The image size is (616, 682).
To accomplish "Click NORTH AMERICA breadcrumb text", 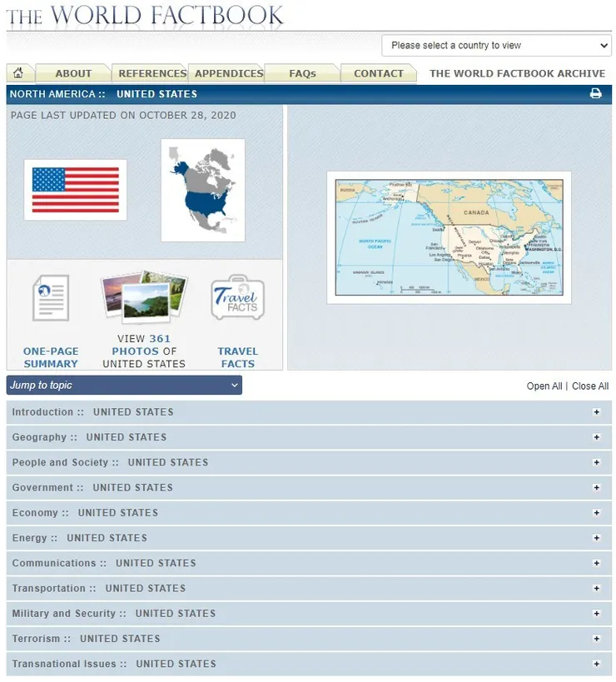I will tap(52, 94).
